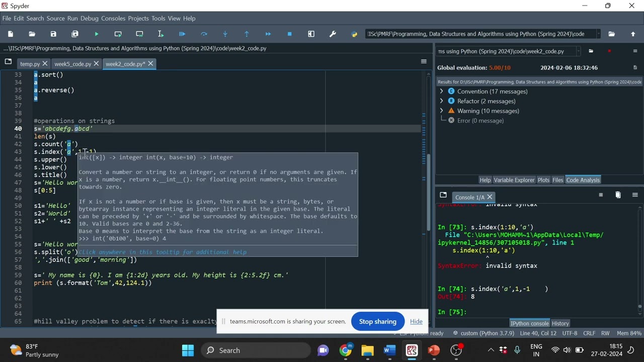Open the working directory path dropdown
The width and height of the screenshot is (644, 362).
click(x=598, y=34)
